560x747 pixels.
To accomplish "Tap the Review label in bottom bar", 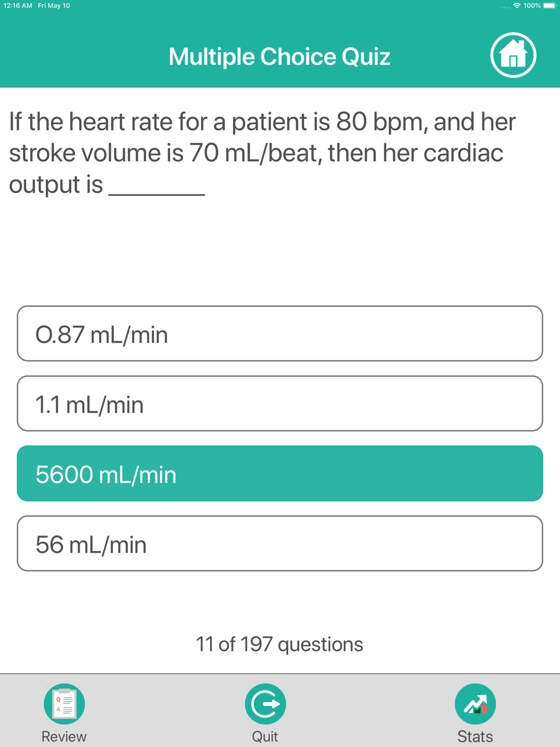I will pos(64,736).
